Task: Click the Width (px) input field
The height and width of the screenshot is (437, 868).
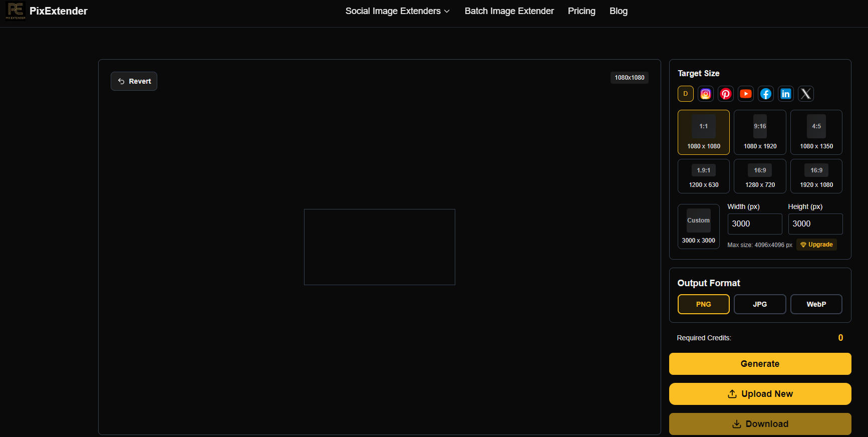Action: click(754, 224)
